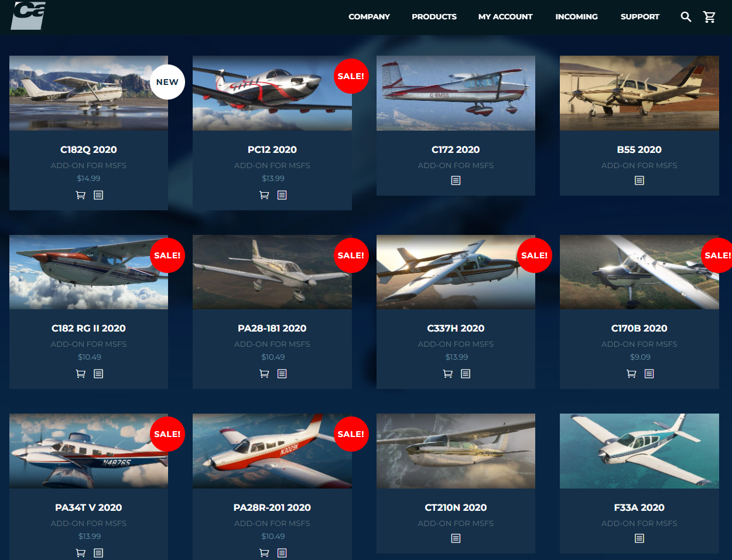Open the COMPANY menu
Image resolution: width=732 pixels, height=560 pixels.
tap(369, 17)
